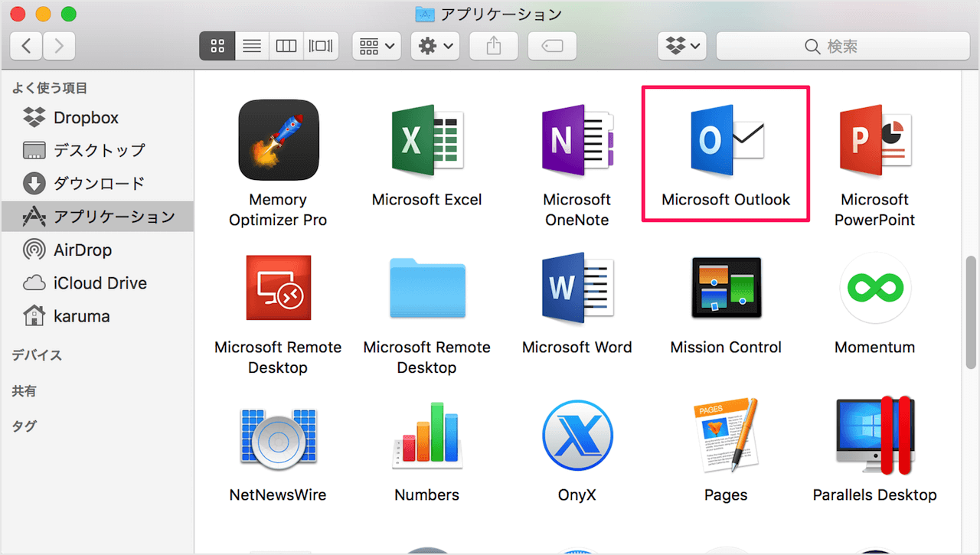Launch Memory Optimizer Pro
The width and height of the screenshot is (980, 555).
[x=278, y=140]
